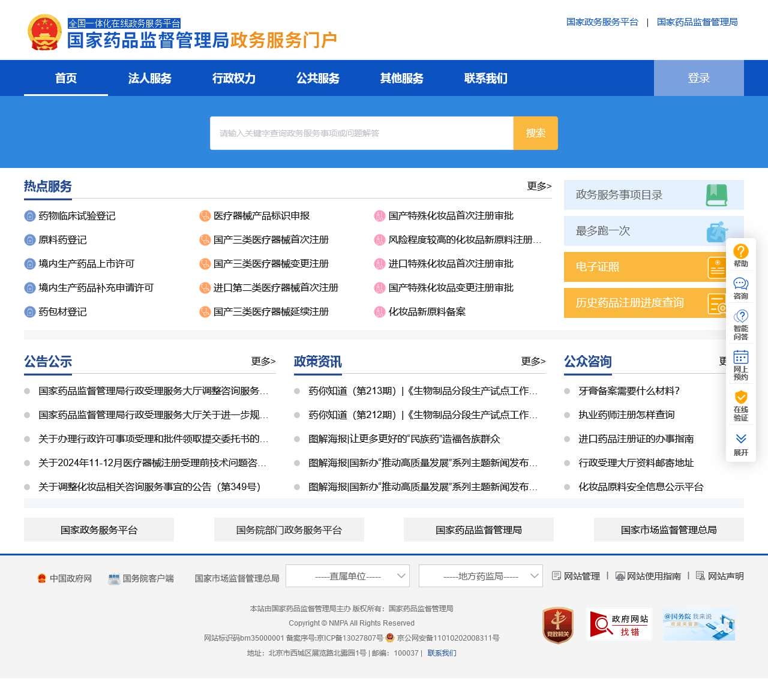This screenshot has width=768, height=700.
Task: Click the 帮助 help icon in floating sidebar
Action: 741,252
